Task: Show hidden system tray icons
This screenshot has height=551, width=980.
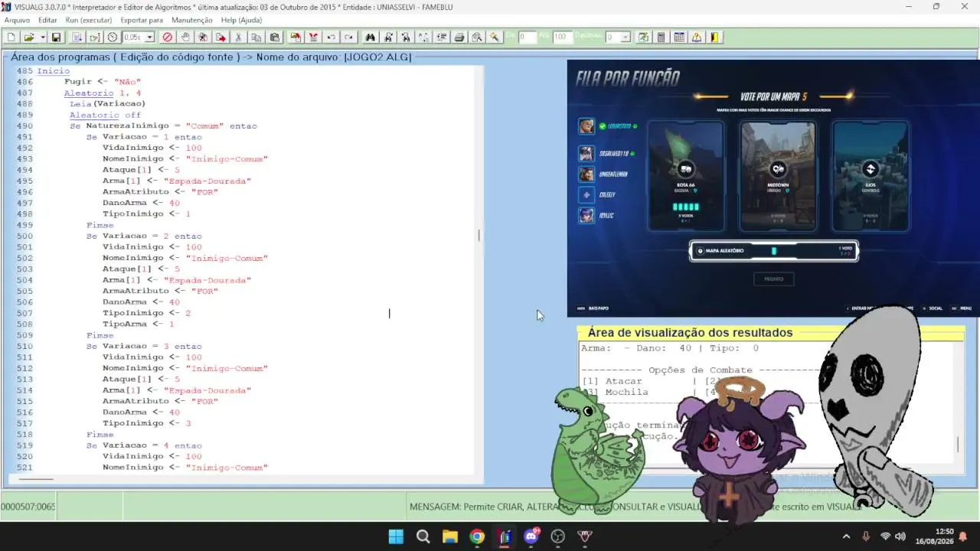Action: click(x=846, y=536)
